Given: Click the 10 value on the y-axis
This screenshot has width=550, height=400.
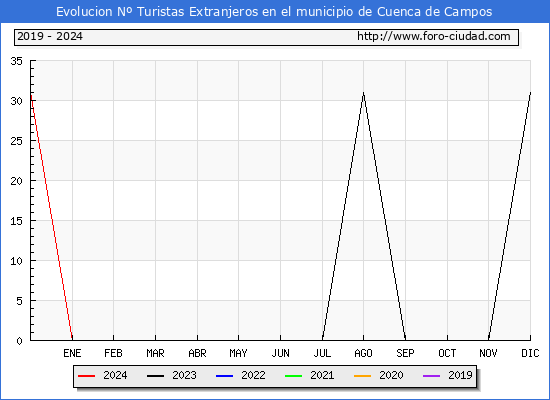Looking at the screenshot, I should pos(16,261).
